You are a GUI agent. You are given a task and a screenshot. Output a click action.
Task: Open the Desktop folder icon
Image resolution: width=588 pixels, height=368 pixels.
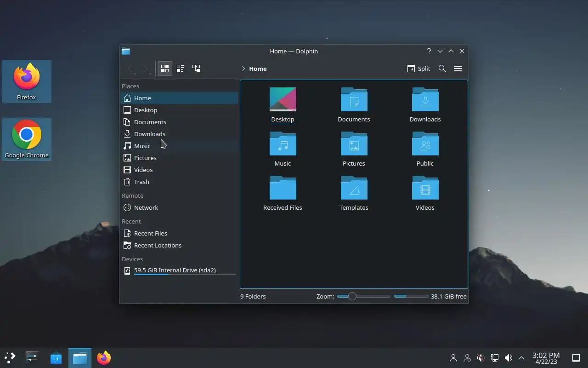pyautogui.click(x=283, y=105)
